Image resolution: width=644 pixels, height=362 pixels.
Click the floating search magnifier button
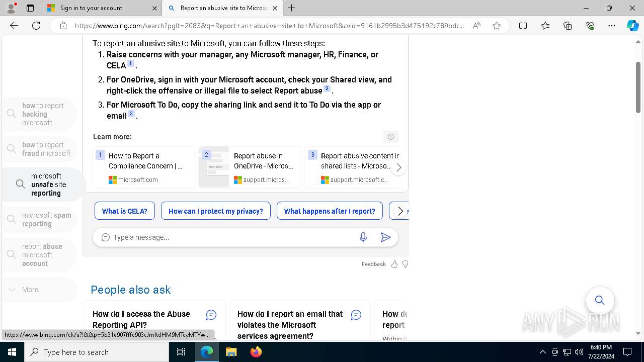click(x=600, y=300)
